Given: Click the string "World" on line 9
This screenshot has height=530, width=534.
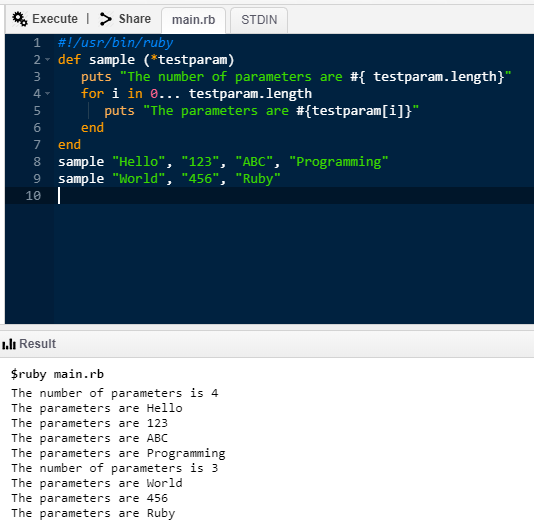Looking at the screenshot, I should pyautogui.click(x=139, y=178).
